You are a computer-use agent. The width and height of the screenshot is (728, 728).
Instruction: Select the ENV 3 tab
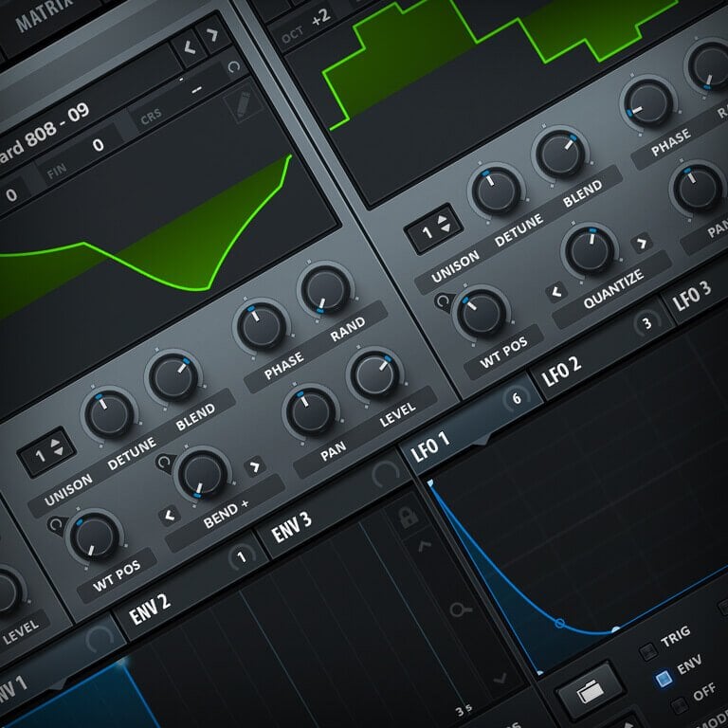coord(292,528)
